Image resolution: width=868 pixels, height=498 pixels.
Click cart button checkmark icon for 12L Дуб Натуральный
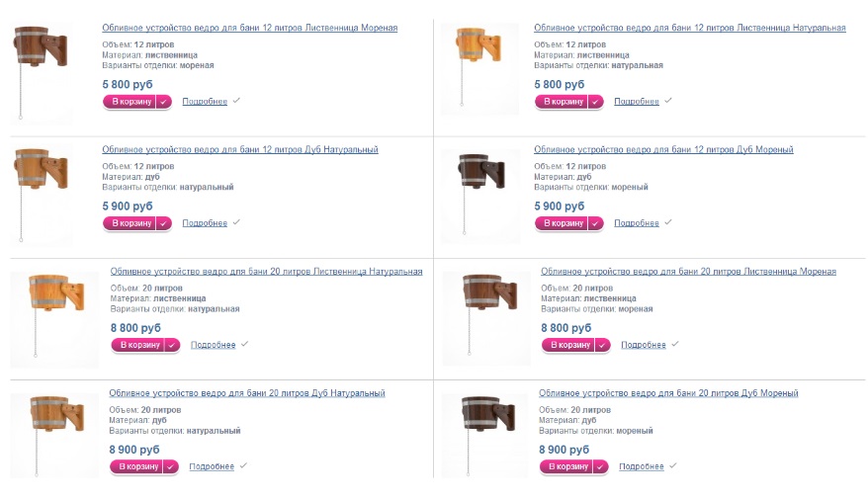point(163,222)
